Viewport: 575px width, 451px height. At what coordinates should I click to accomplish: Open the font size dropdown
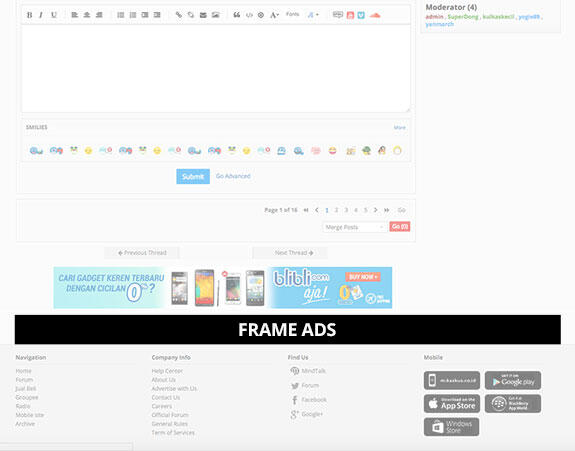coord(275,15)
